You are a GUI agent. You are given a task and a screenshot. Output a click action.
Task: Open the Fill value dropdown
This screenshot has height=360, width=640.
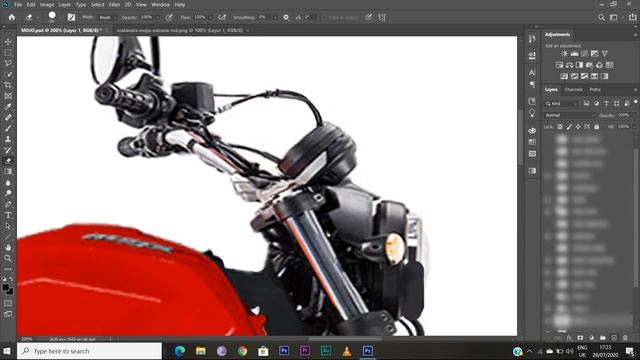[x=634, y=127]
